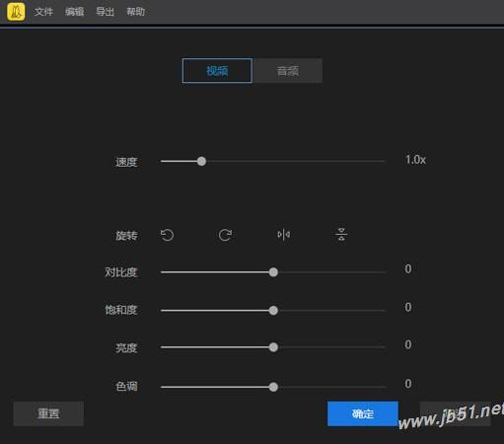Click the 重置 reset button
504x444 pixels.
(x=48, y=413)
